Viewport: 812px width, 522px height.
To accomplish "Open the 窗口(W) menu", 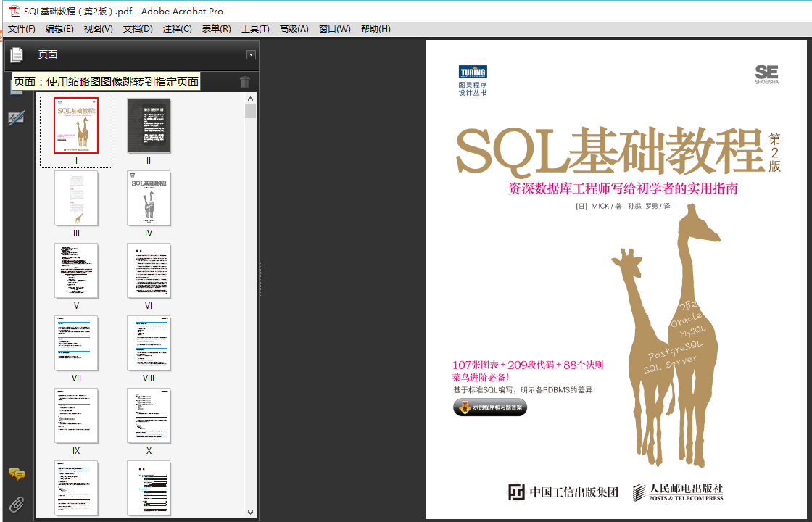I will point(334,29).
